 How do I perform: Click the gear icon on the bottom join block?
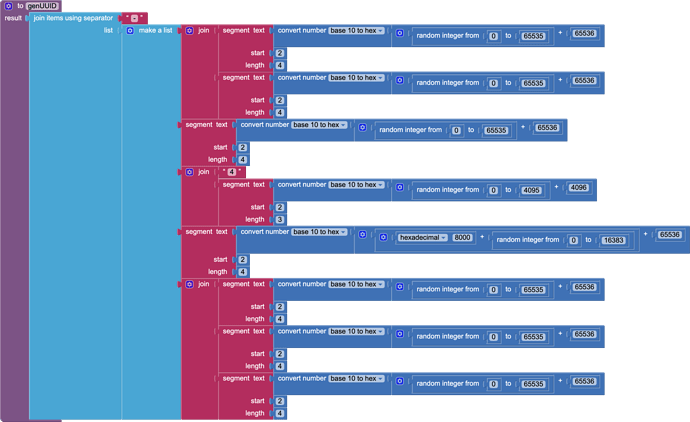click(190, 284)
